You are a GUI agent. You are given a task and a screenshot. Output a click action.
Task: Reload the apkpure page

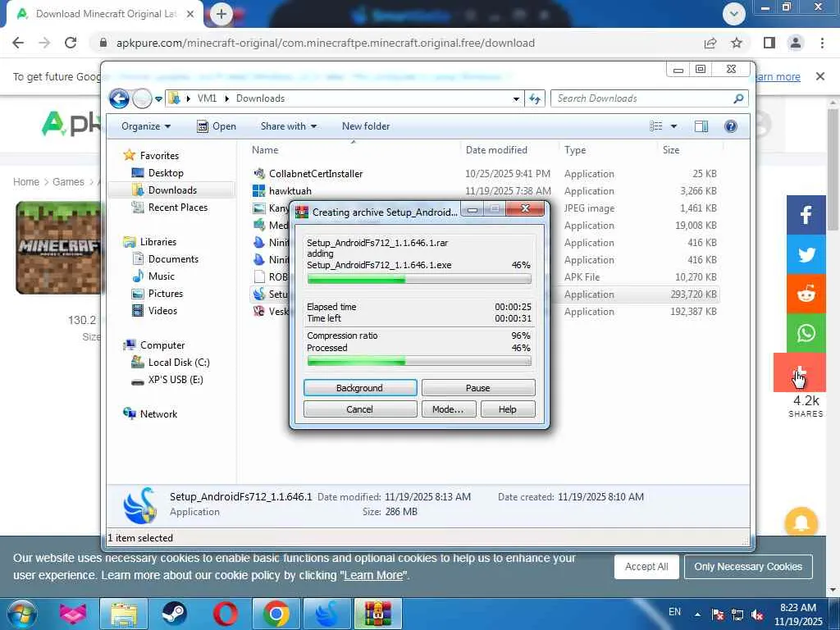(x=71, y=43)
